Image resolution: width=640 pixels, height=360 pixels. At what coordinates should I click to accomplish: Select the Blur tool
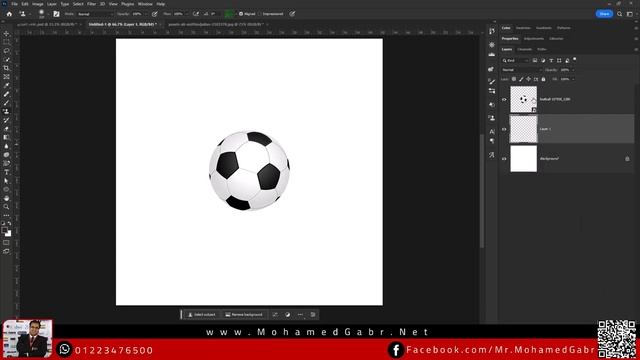tap(6, 146)
